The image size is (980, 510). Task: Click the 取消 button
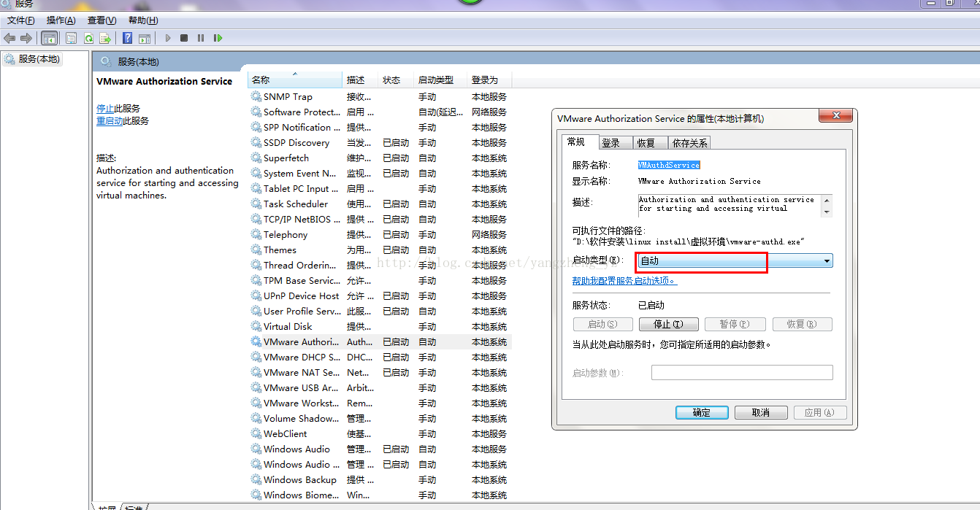pos(761,412)
